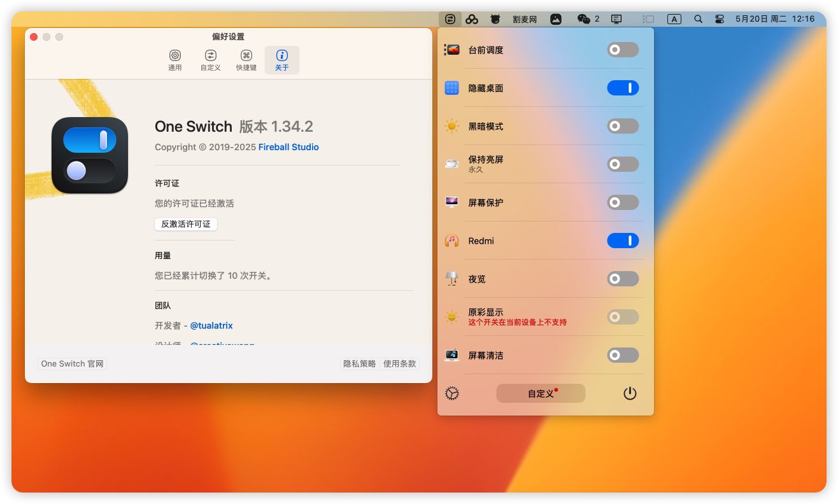Click the 自定义 button in the switch panel
Image resolution: width=838 pixels, height=504 pixels.
[x=541, y=393]
